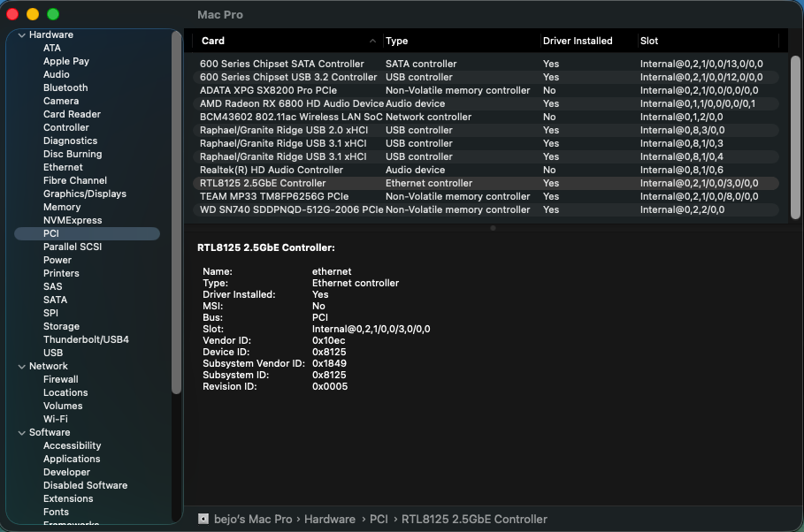Open SATA sidebar item
This screenshot has height=532, width=804.
56,300
